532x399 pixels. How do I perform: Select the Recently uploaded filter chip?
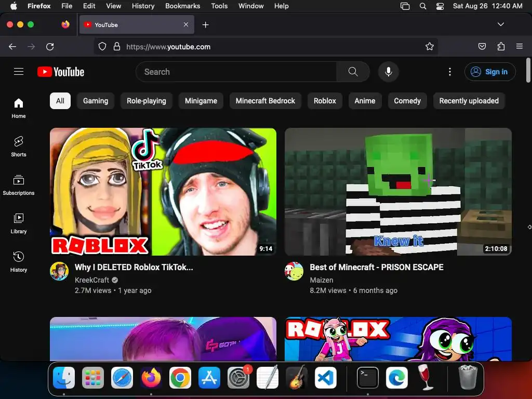(x=469, y=101)
